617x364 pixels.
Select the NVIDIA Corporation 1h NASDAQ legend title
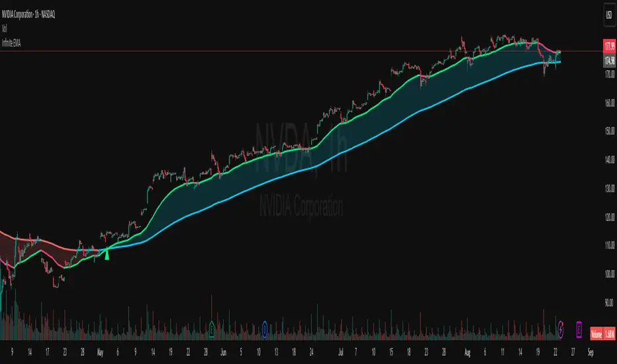point(28,15)
